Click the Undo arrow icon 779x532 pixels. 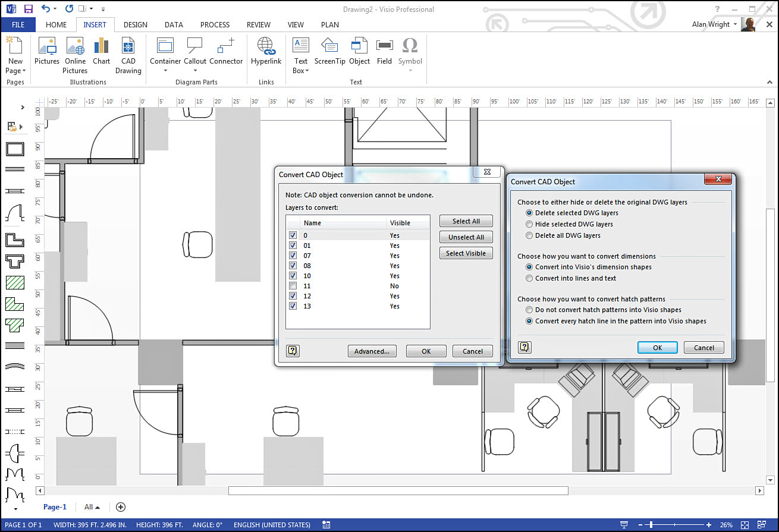46,9
